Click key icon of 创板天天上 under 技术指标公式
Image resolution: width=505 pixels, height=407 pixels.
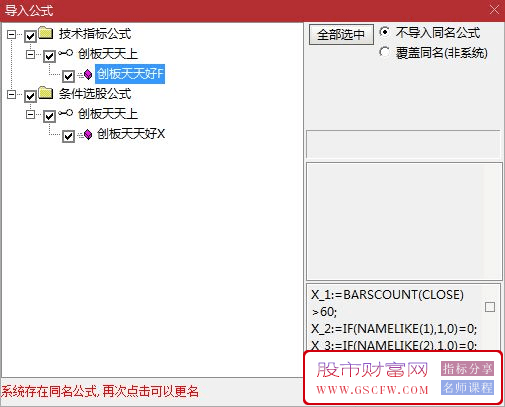[x=65, y=53]
